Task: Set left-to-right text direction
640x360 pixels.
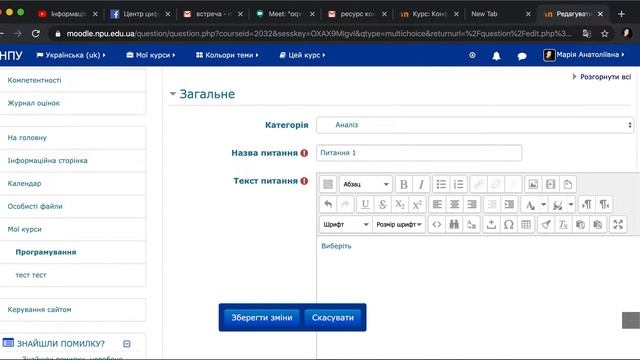Action: (x=587, y=204)
